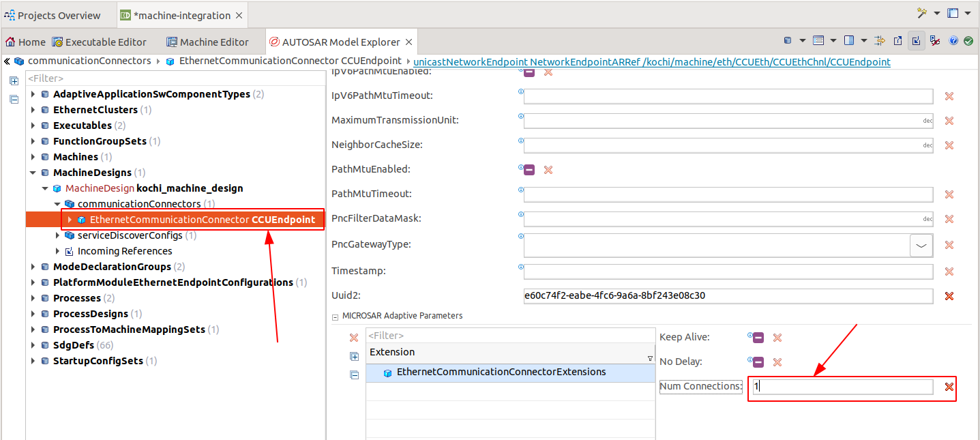980x440 pixels.
Task: Expand serviceDiscoverConfigs tree node
Action: point(58,235)
